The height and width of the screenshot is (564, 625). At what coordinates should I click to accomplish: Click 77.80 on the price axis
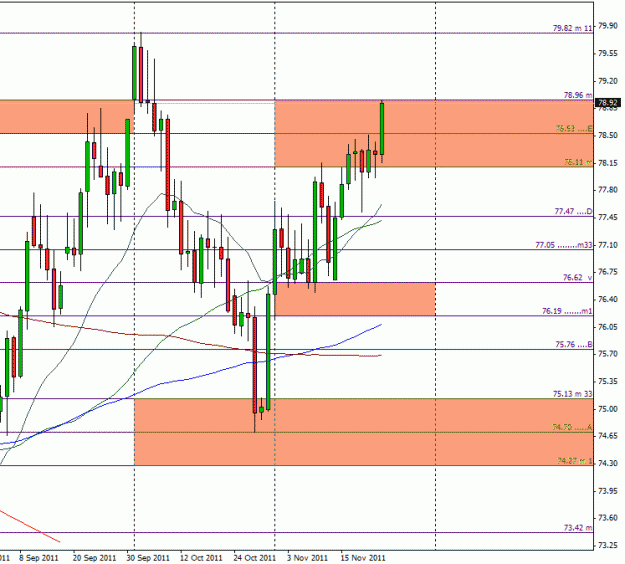point(608,191)
